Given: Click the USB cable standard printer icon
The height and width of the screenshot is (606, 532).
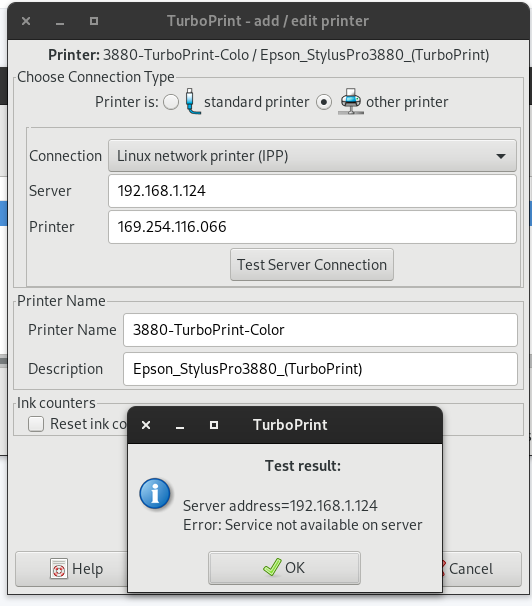Looking at the screenshot, I should (x=193, y=101).
